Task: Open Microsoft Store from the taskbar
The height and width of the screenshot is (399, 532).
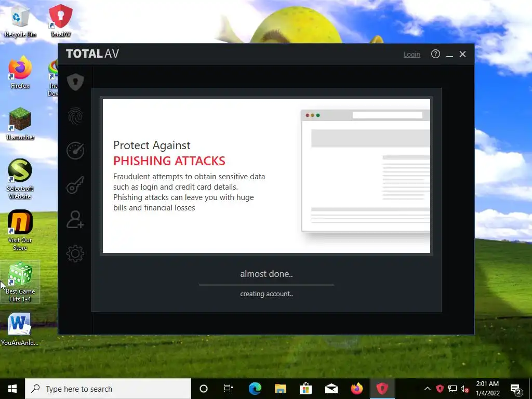Action: (x=305, y=389)
